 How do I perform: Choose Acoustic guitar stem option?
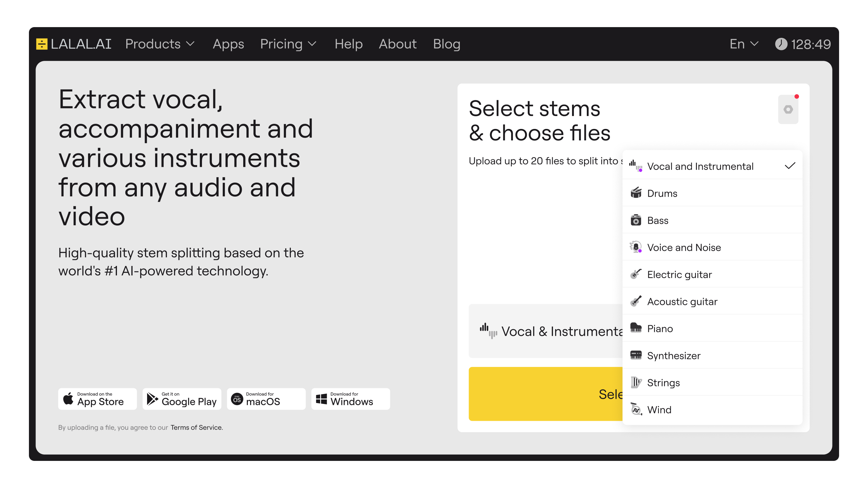[682, 302]
